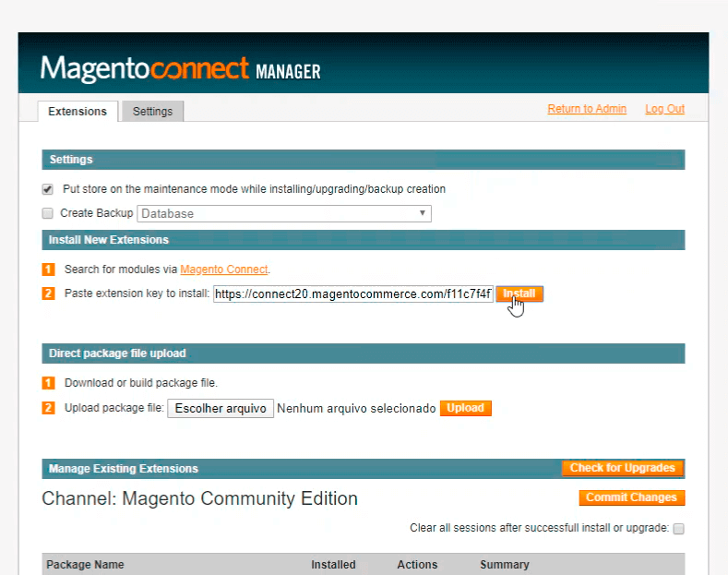The image size is (728, 575).
Task: Click the Upload button
Action: (x=465, y=408)
